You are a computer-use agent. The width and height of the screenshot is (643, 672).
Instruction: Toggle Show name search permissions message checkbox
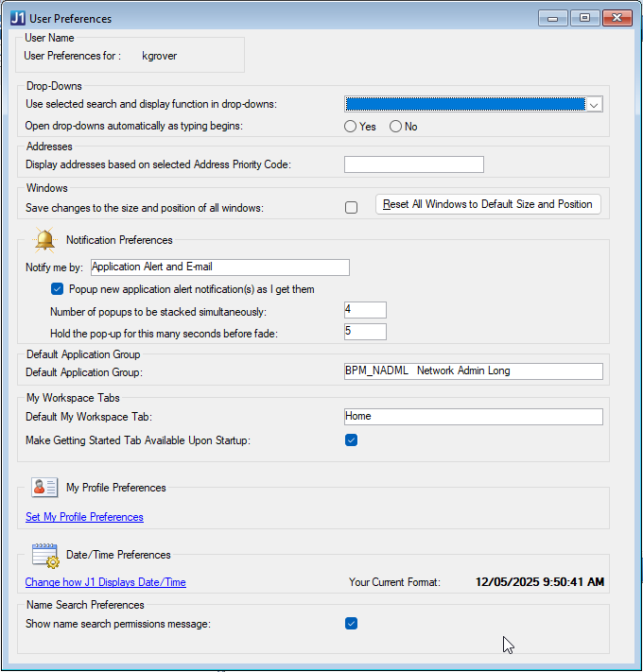[351, 623]
